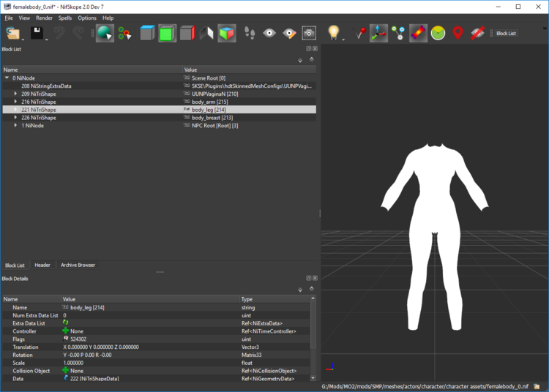Select the body_arm [215] value
This screenshot has width=549, height=392.
click(x=210, y=102)
